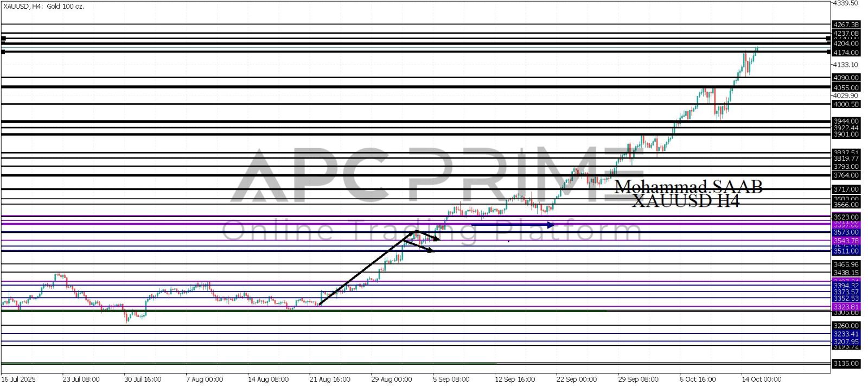The image size is (868, 386).
Task: Click the blue 3573.00 price label
Action: (x=846, y=232)
